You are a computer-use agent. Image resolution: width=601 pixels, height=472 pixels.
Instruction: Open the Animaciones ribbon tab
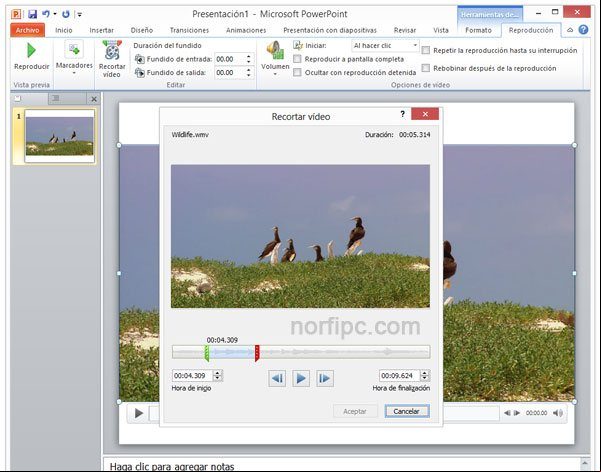pos(246,30)
